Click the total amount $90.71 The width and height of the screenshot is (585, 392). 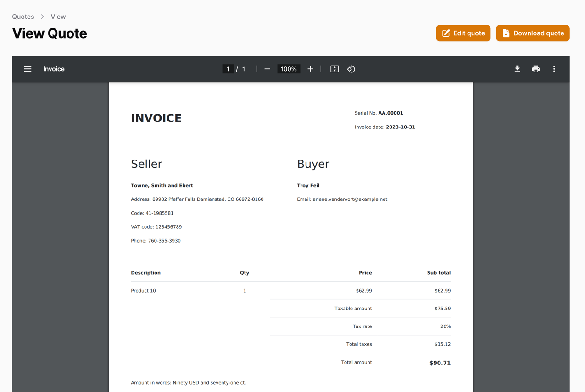tap(440, 363)
